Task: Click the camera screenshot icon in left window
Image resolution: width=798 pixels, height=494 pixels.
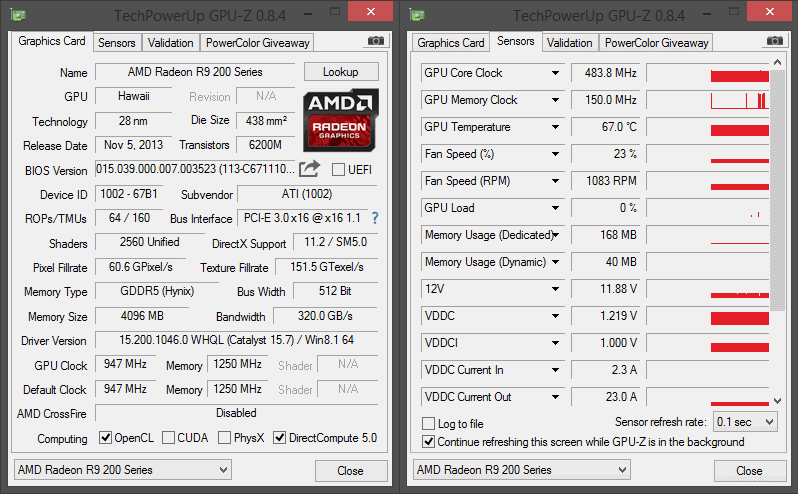Action: click(x=376, y=41)
